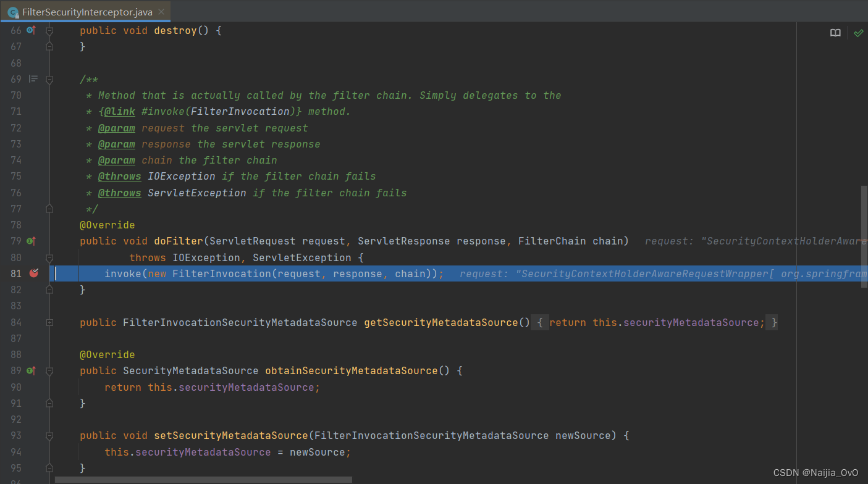868x484 pixels.
Task: Click the @param request tag on line 72
Action: pos(117,128)
